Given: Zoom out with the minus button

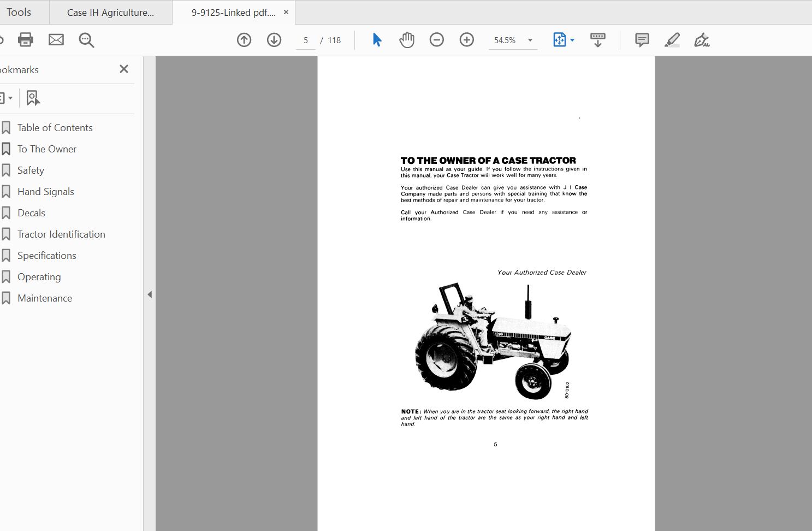Looking at the screenshot, I should click(x=436, y=39).
